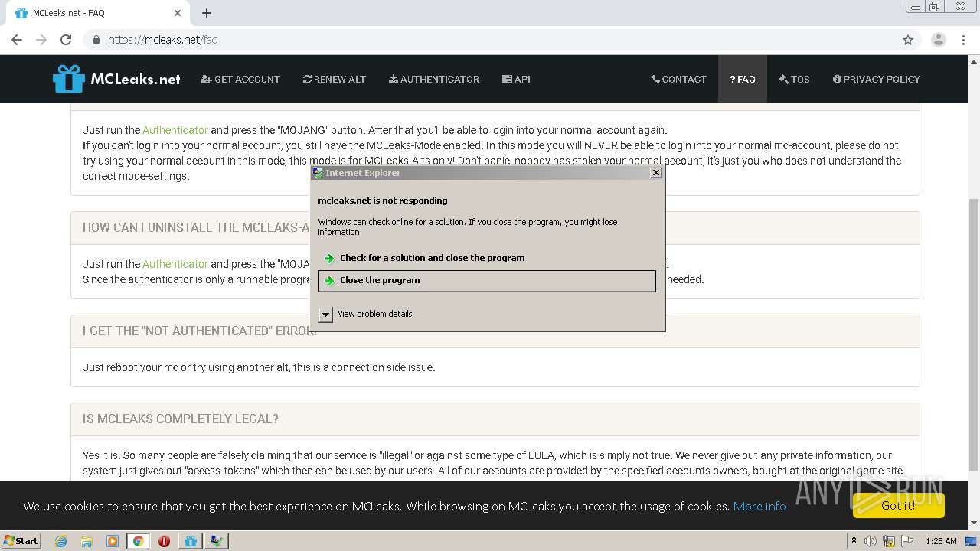Bookmark this page with the star
Screen dimensions: 980x551
(x=908, y=40)
